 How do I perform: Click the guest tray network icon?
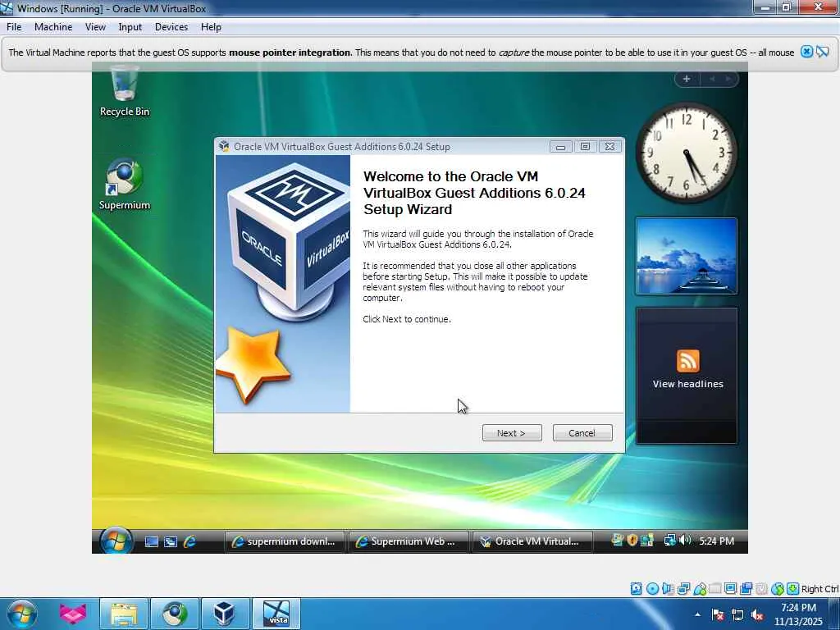pyautogui.click(x=669, y=540)
